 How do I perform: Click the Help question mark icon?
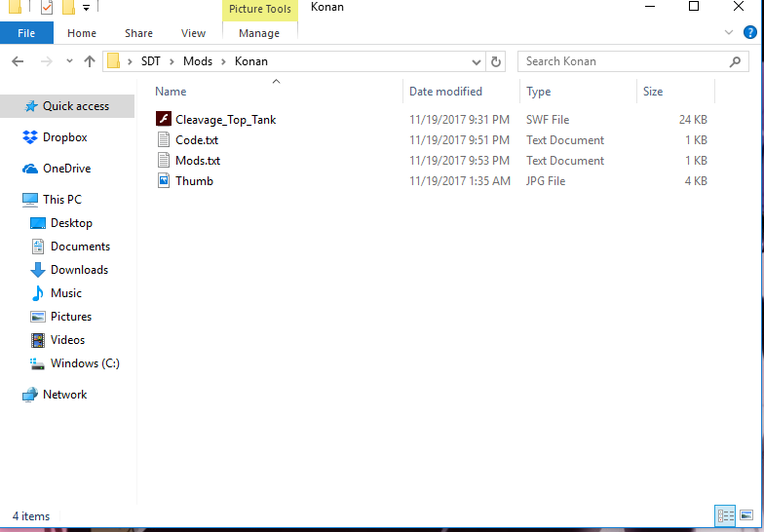pyautogui.click(x=750, y=32)
